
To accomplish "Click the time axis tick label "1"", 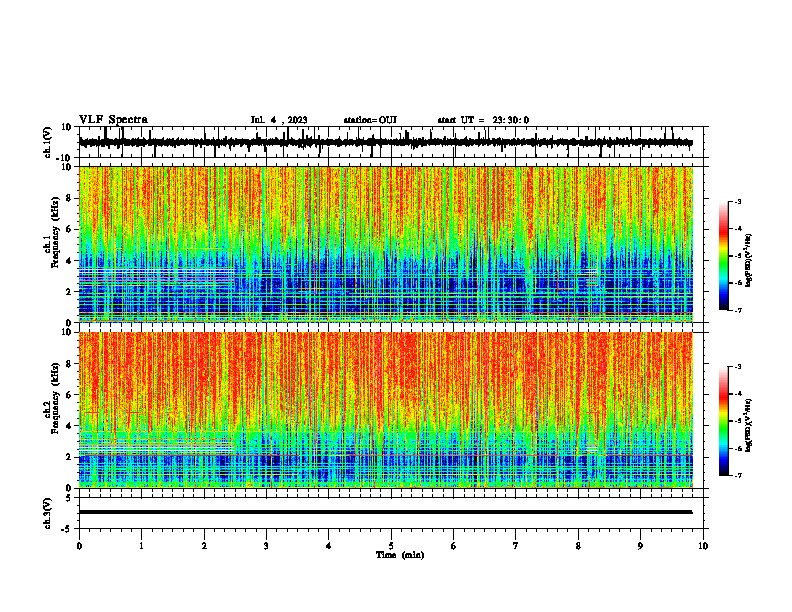I will pyautogui.click(x=141, y=546).
